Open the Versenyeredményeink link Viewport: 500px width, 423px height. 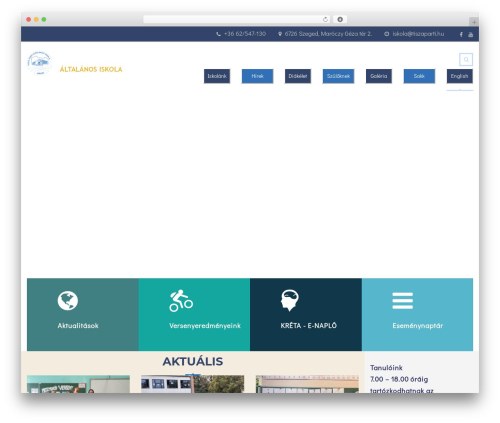[x=205, y=326]
